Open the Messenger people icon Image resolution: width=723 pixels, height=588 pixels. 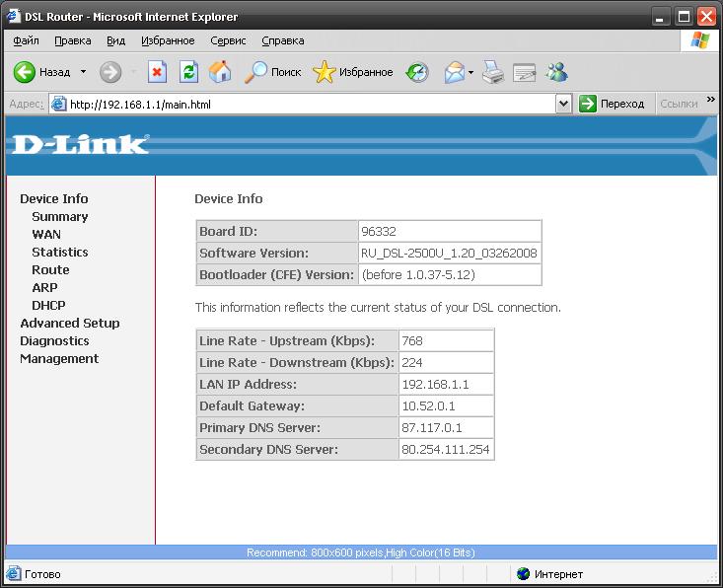pos(556,72)
